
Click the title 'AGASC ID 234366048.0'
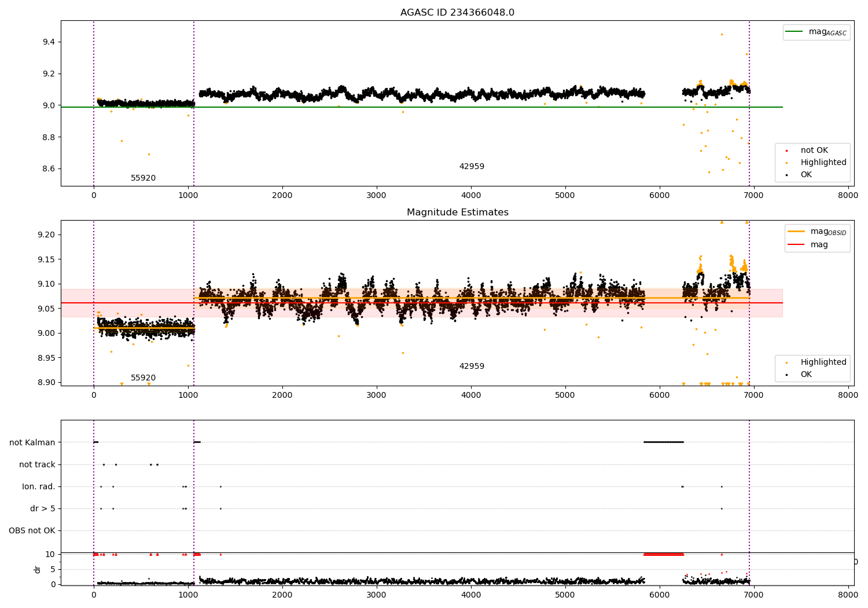click(x=457, y=13)
